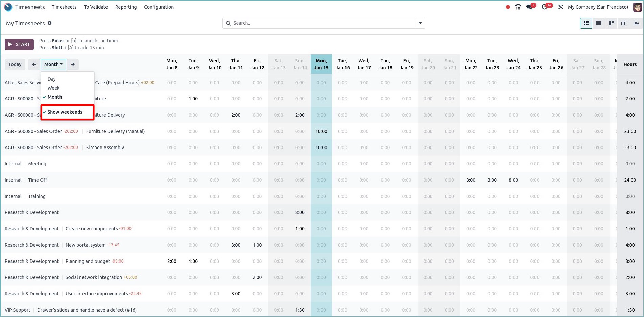Open the graph view
Image resolution: width=644 pixels, height=317 pixels.
pos(636,23)
